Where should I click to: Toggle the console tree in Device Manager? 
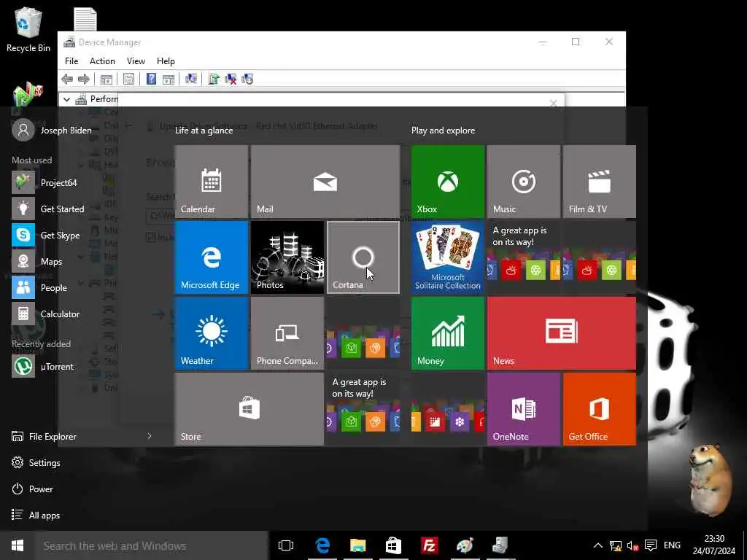[x=107, y=79]
